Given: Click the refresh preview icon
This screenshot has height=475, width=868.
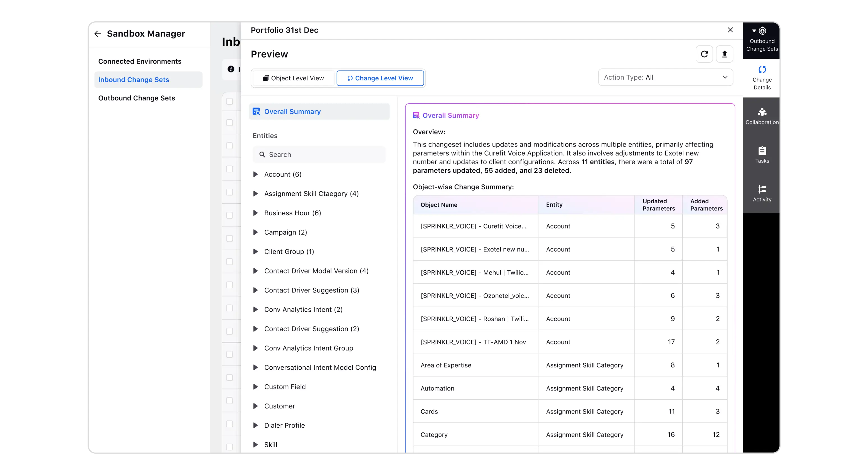Looking at the screenshot, I should pyautogui.click(x=704, y=54).
